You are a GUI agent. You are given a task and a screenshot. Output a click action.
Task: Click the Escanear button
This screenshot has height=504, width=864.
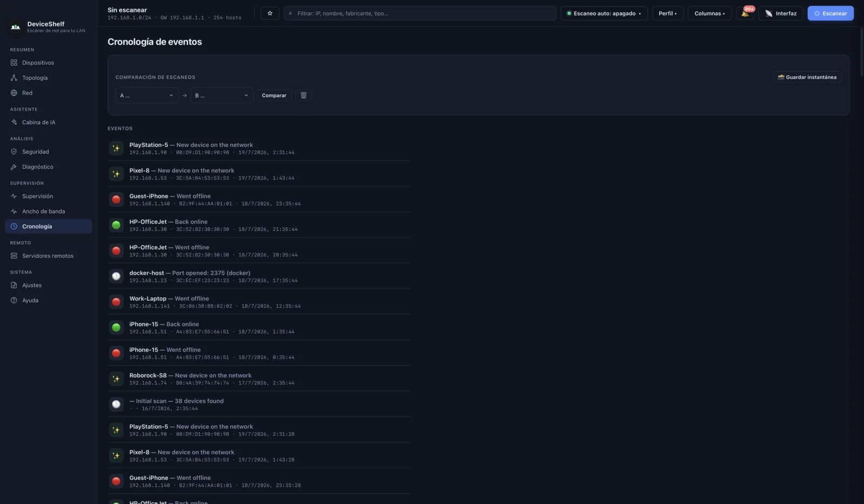point(831,13)
